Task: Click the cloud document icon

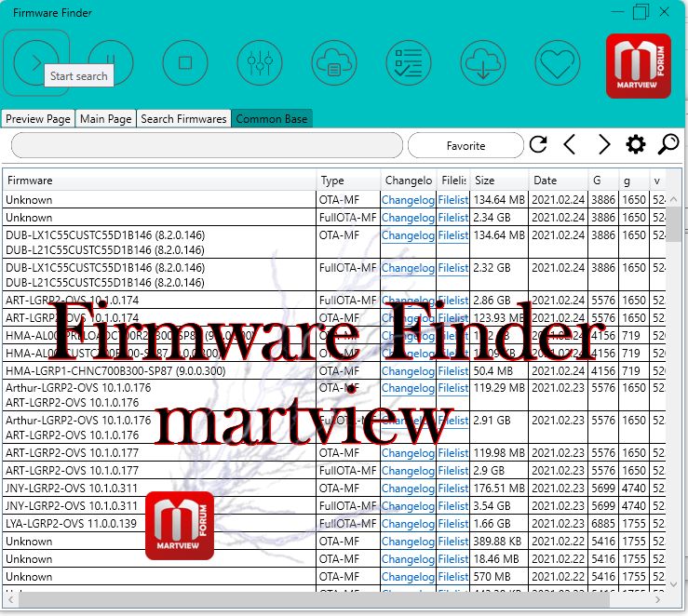Action: (334, 62)
